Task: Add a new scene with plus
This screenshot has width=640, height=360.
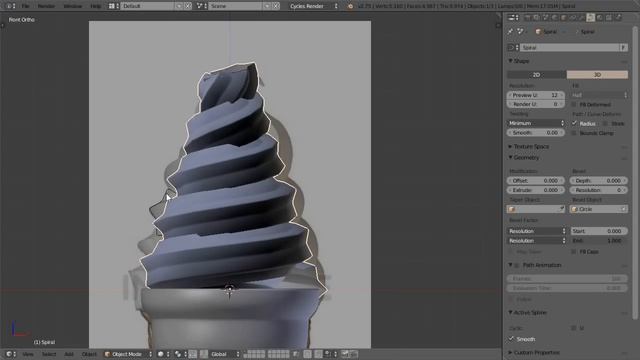Action: (267, 6)
